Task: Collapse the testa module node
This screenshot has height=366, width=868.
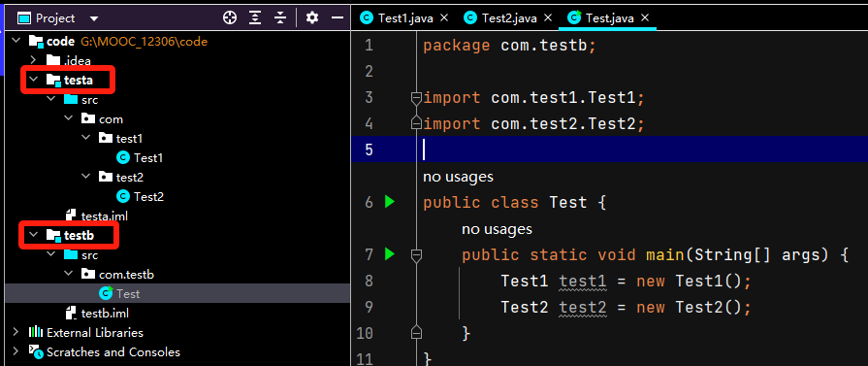Action: pos(34,80)
